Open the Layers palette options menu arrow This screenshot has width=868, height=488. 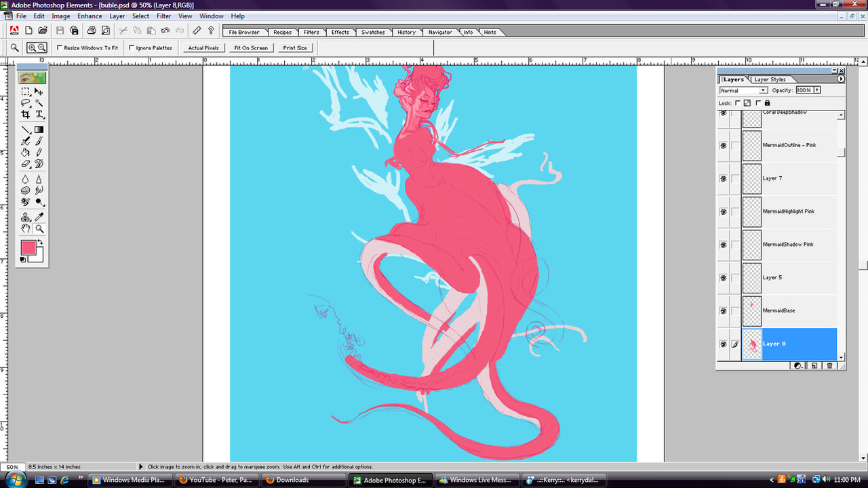point(841,79)
